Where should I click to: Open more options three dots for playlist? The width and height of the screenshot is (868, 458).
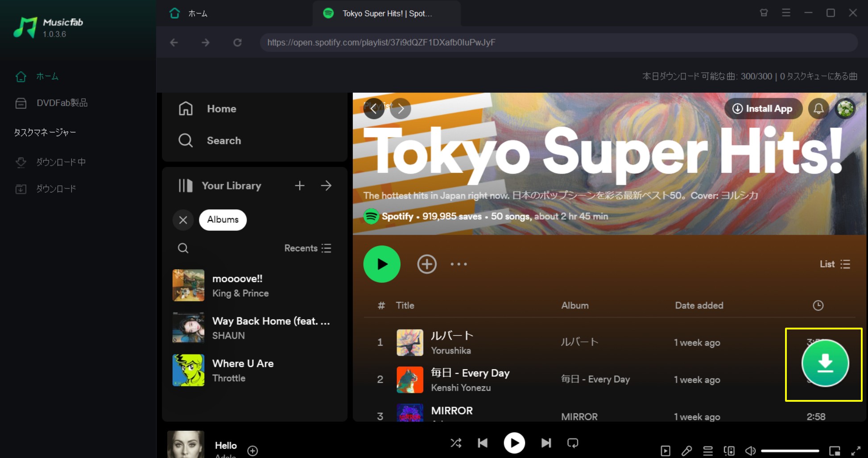[459, 264]
